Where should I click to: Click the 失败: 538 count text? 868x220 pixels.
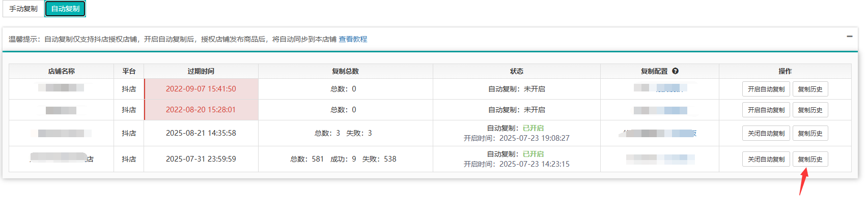pos(379,159)
